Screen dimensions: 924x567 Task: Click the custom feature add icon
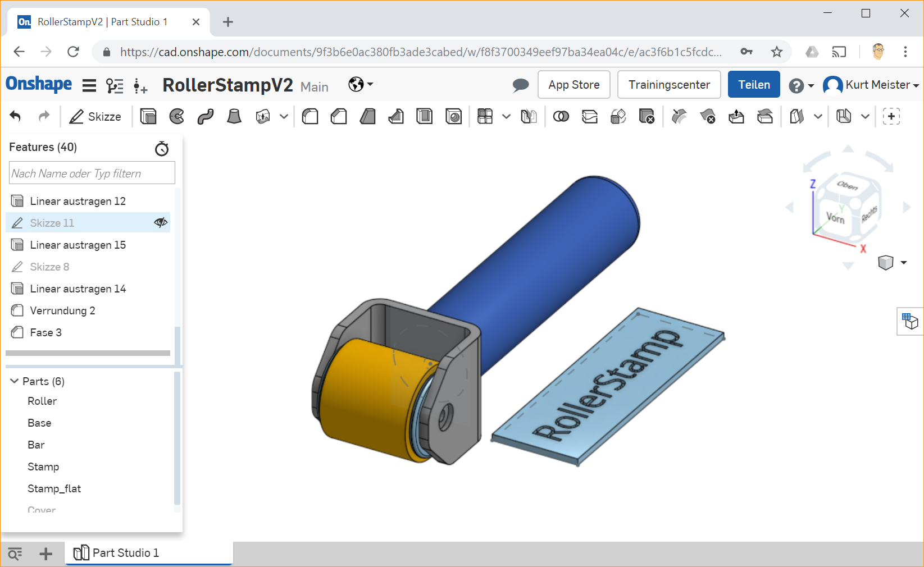coord(891,116)
